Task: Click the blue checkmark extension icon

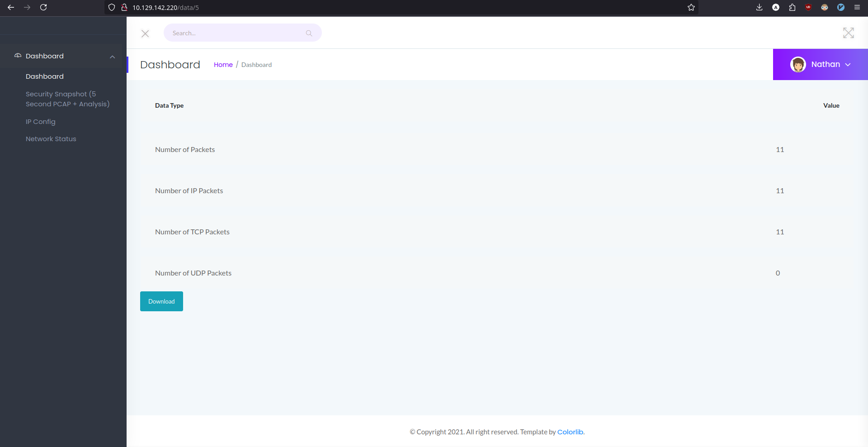Action: pos(841,7)
